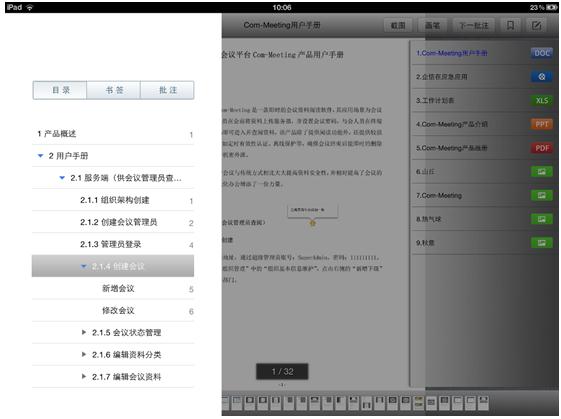Tap the Com-Meeting用户手册 title in toolbar
This screenshot has height=419, width=561.
(282, 25)
